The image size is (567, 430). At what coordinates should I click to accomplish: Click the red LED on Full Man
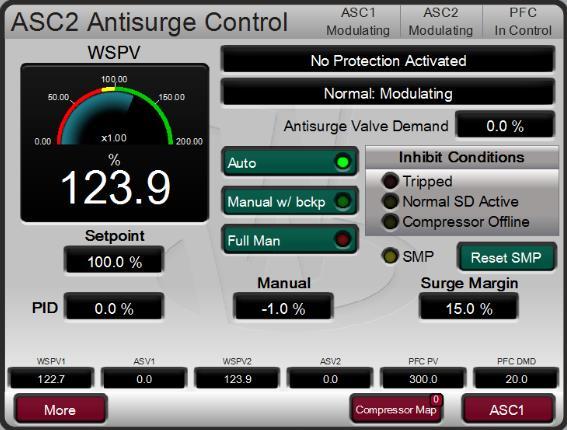[x=342, y=239]
